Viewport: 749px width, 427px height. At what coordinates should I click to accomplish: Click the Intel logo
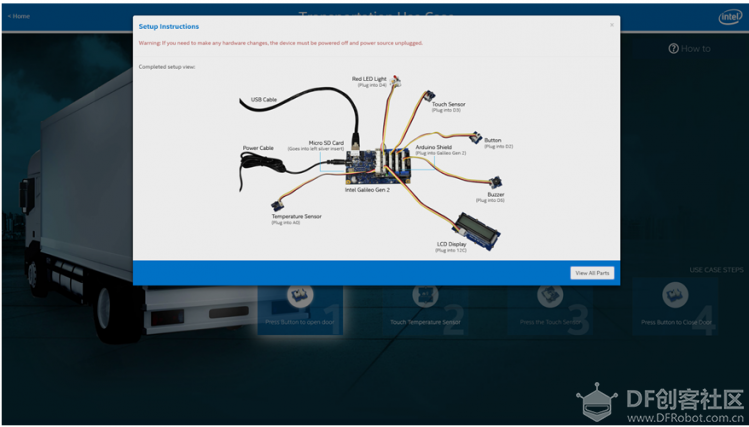(x=730, y=17)
